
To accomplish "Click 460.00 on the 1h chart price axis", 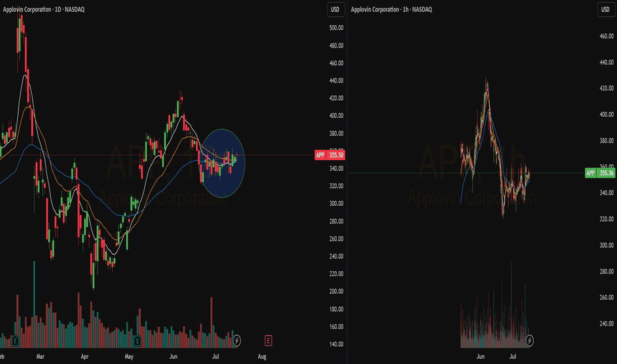I will point(606,36).
